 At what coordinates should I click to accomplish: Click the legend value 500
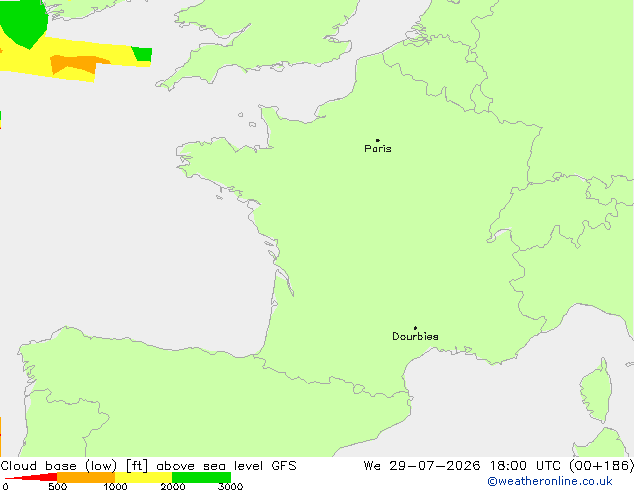point(57,486)
